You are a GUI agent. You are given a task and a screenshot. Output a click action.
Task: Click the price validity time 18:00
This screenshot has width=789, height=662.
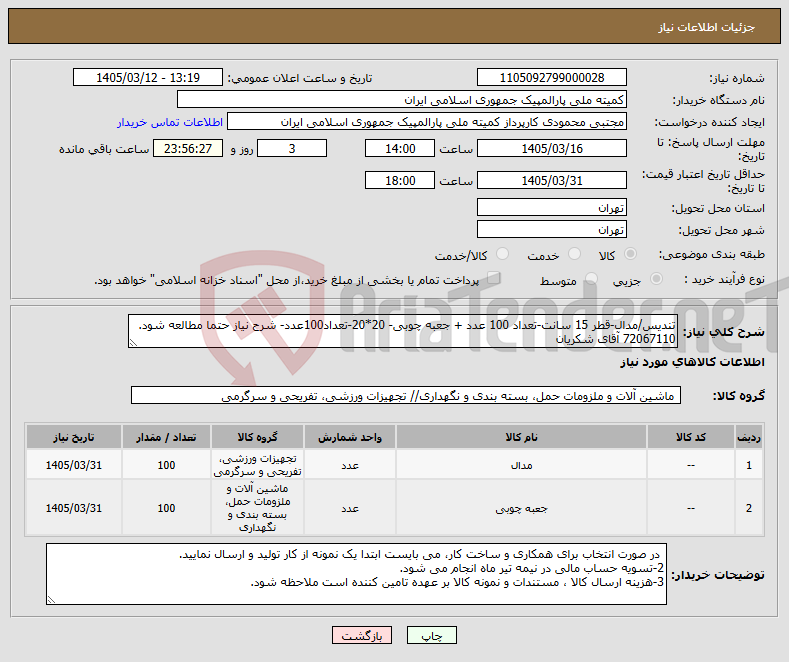(x=400, y=180)
